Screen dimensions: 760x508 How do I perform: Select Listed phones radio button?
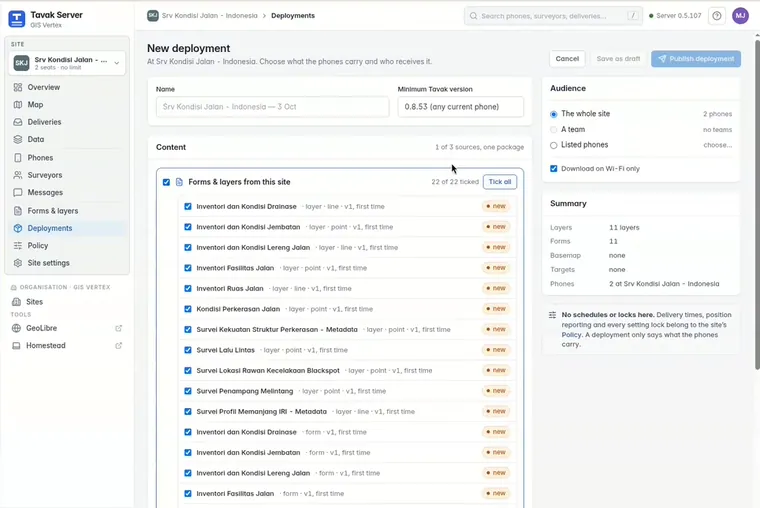pyautogui.click(x=554, y=145)
